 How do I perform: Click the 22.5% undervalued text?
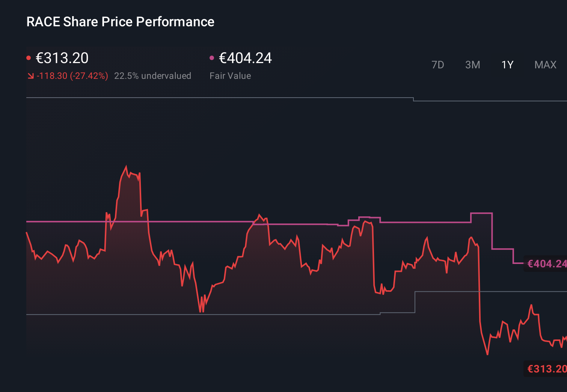pos(153,76)
